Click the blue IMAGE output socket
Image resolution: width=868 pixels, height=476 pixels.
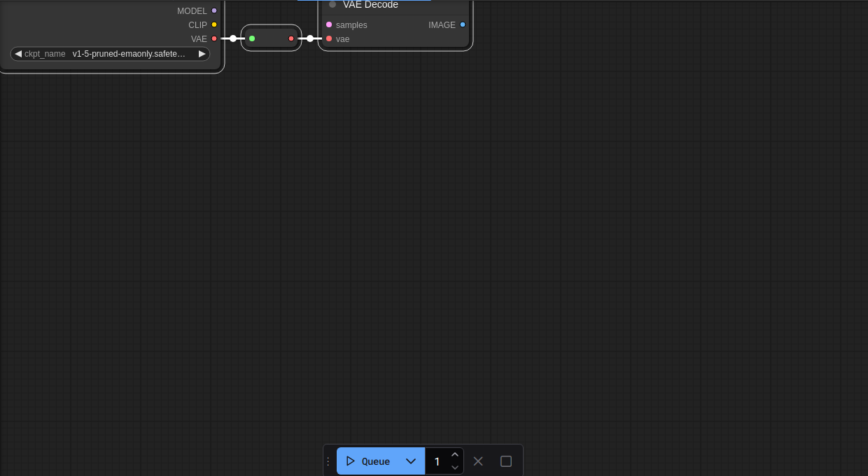tap(463, 25)
